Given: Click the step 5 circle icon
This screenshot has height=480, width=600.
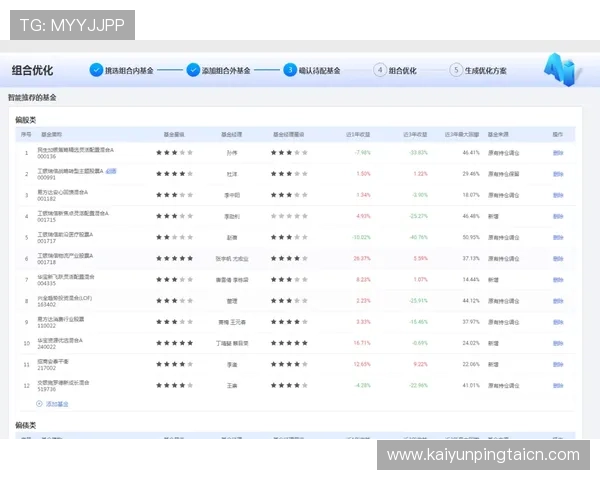Looking at the screenshot, I should (x=456, y=70).
